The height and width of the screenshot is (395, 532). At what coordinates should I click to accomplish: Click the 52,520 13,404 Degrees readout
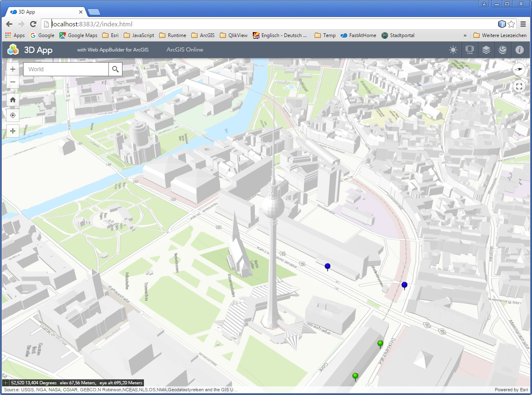pos(34,383)
